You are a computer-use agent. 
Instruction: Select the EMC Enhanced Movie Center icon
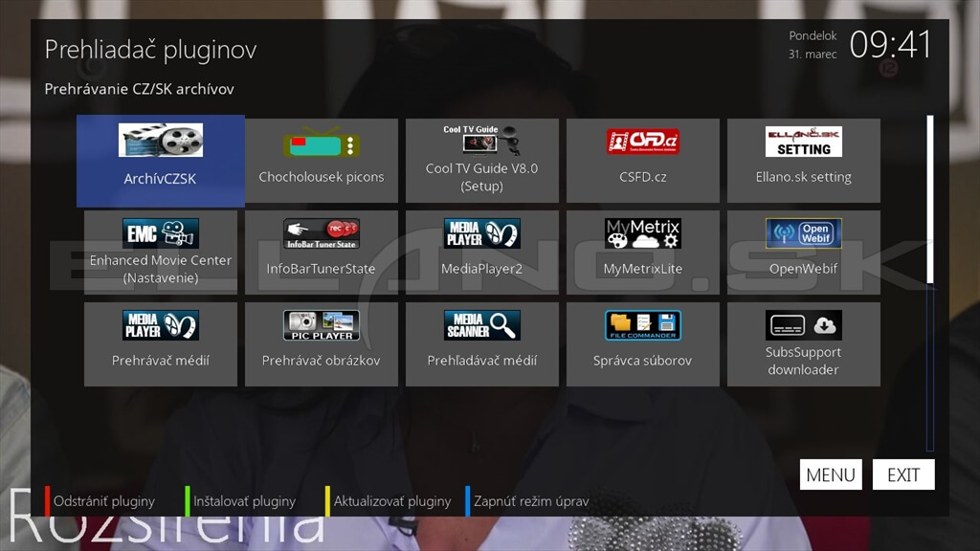tap(161, 233)
